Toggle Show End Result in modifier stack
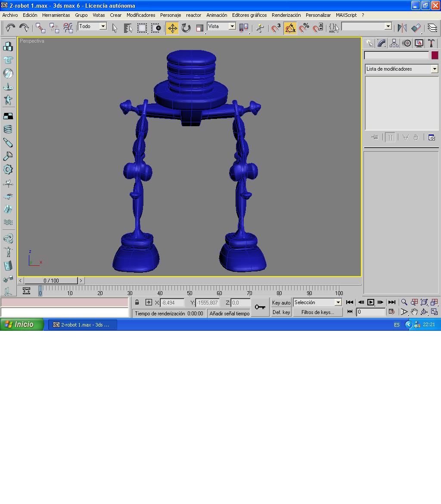The image size is (441, 504). click(x=390, y=137)
